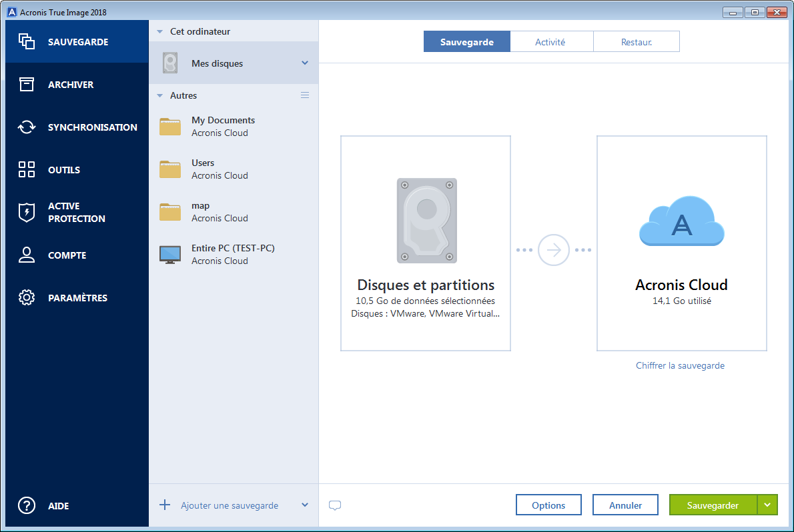Viewport: 794px width, 532px height.
Task: Open Aide with the question mark icon
Action: click(x=27, y=506)
